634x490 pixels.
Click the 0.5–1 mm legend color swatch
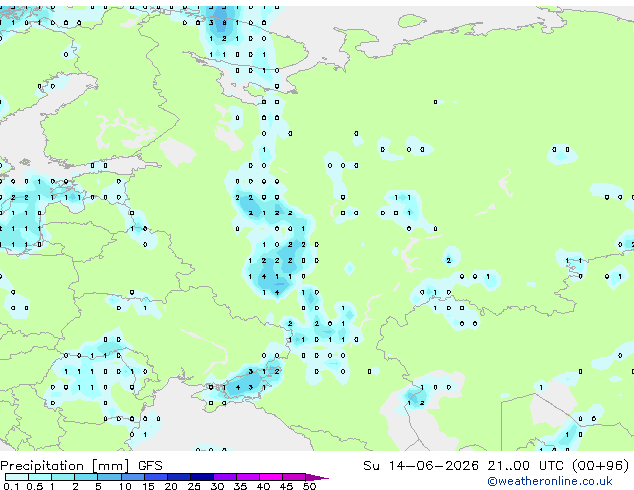40,477
